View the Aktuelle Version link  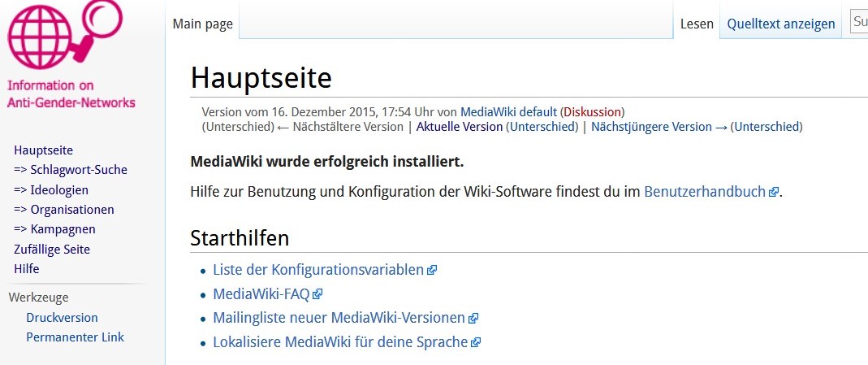[x=460, y=126]
